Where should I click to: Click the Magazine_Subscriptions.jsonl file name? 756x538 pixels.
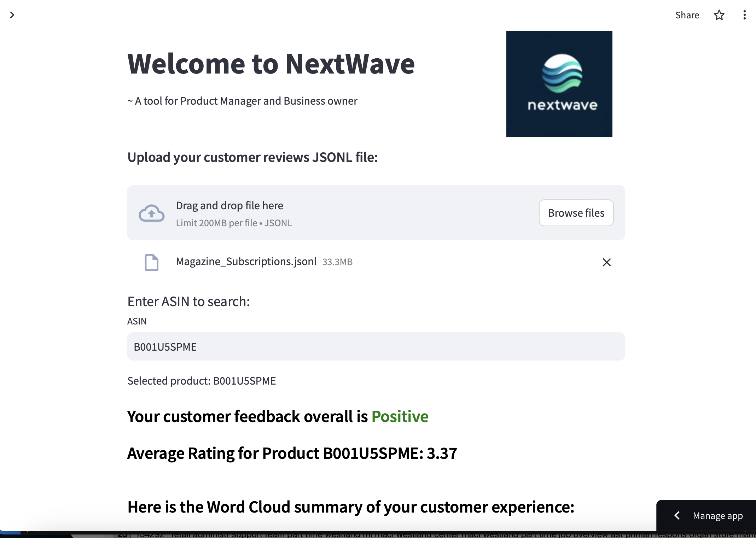pyautogui.click(x=246, y=262)
